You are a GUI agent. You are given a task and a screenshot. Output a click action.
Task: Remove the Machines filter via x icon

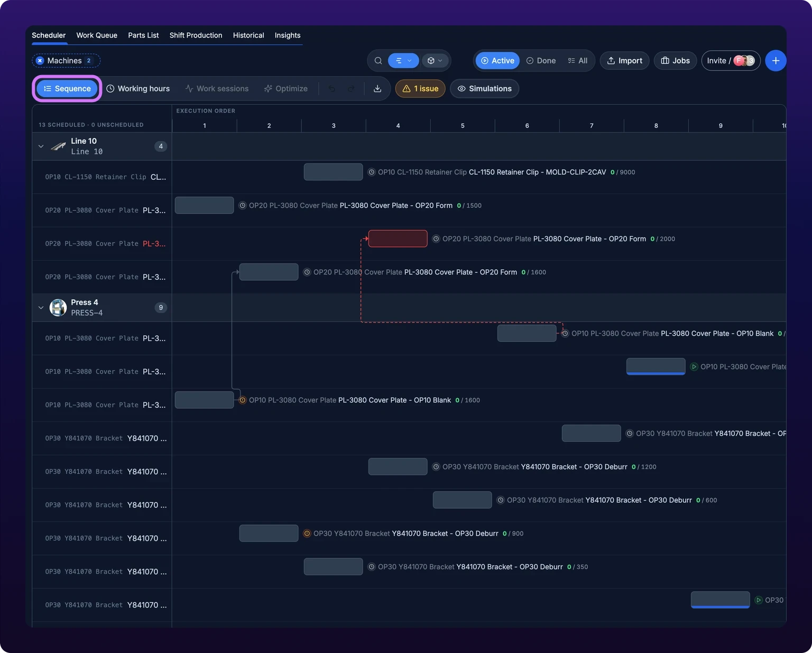point(40,61)
